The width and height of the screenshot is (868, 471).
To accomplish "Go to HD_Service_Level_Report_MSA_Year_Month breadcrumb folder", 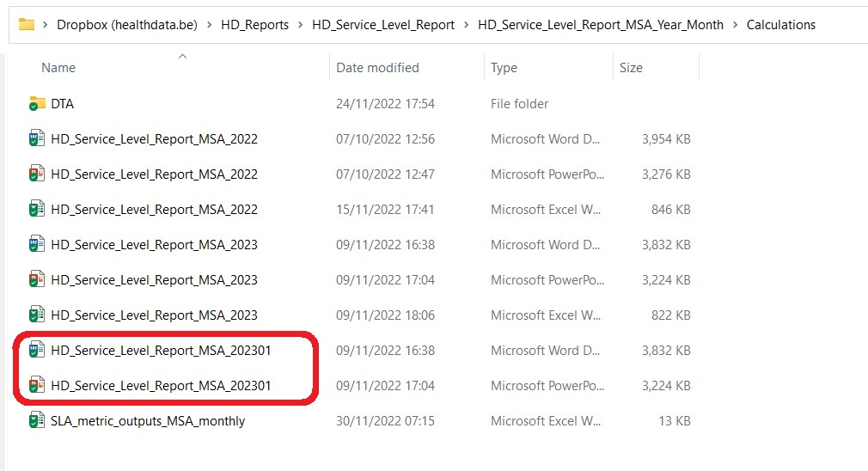I will pos(601,25).
